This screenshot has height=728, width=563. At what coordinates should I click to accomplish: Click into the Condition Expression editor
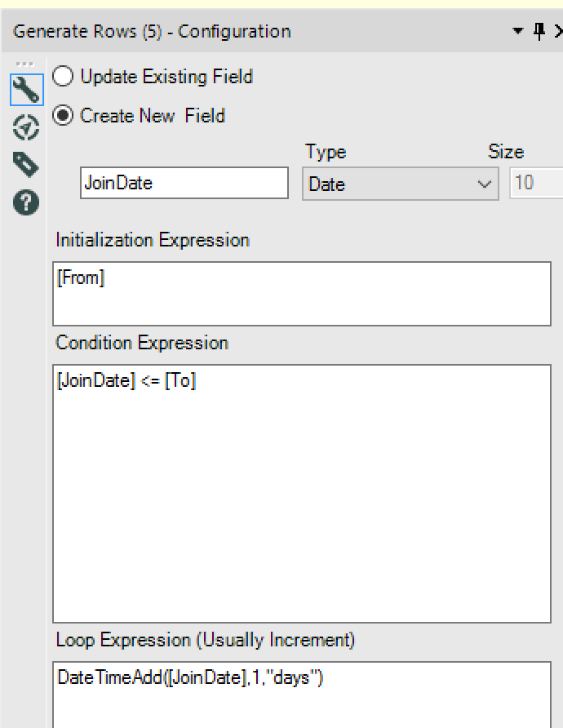(302, 493)
